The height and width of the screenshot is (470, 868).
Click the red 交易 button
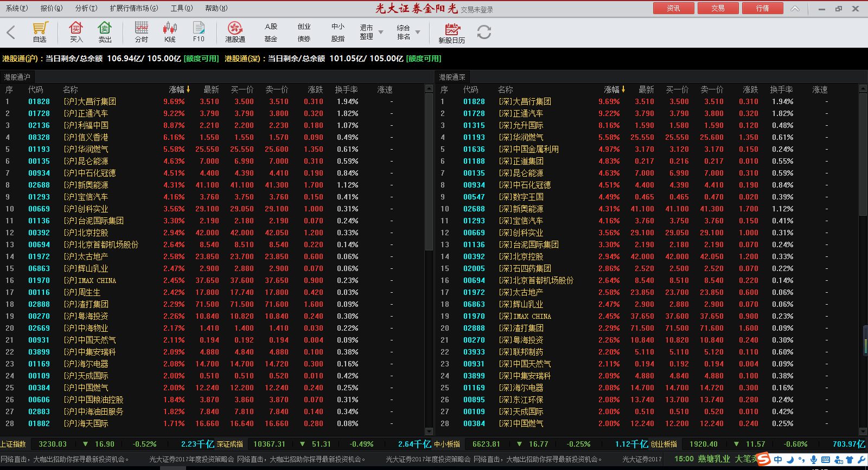tap(718, 8)
